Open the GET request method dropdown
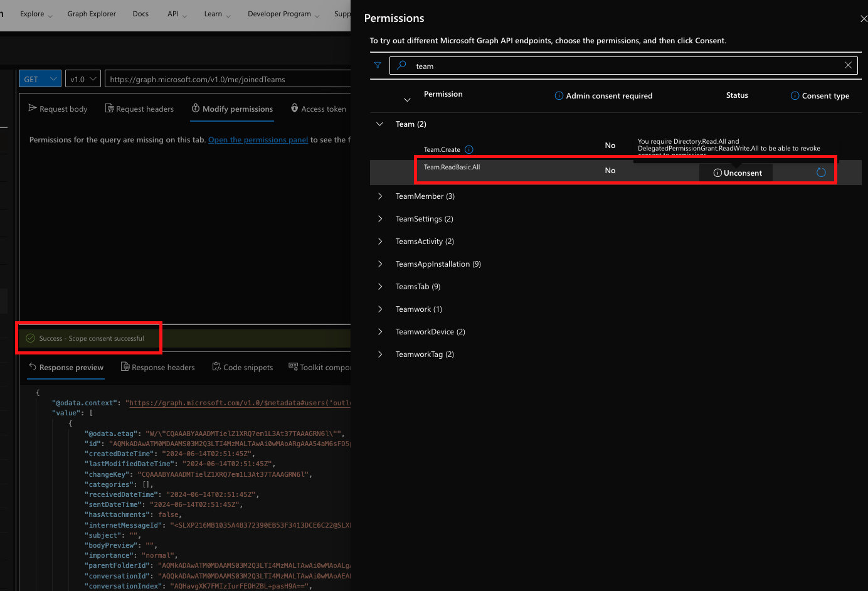Screen dimensions: 868x591 [40, 78]
